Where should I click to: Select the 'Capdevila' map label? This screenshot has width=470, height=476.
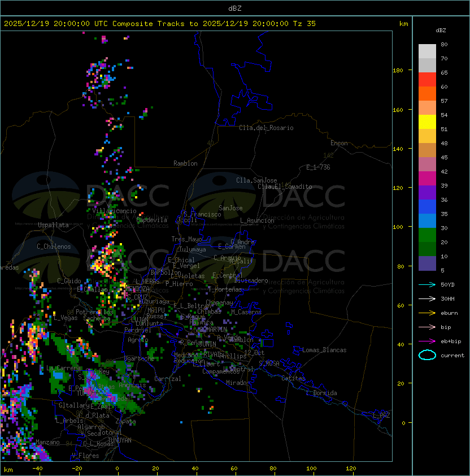pos(151,220)
